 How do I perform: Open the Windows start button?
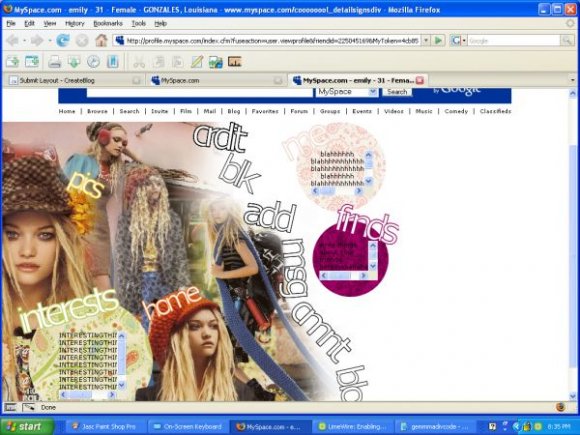click(x=27, y=426)
